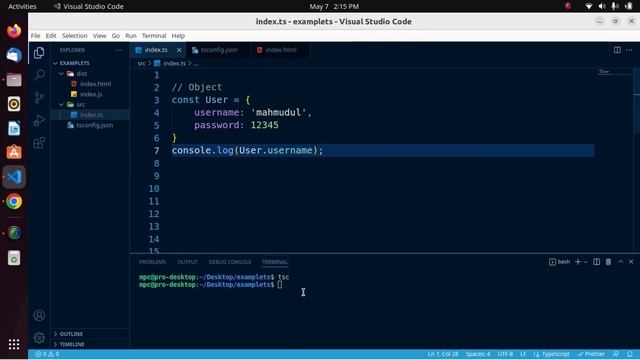This screenshot has height=360, width=640.
Task: Click the feedback icon in status bar
Action: pos(616,354)
